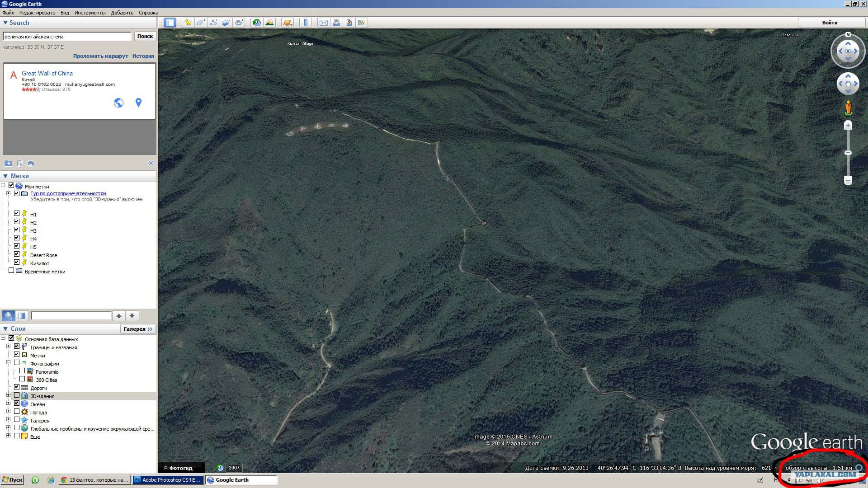
Task: Uncheck the Кизилот placemark checkbox
Action: click(17, 262)
